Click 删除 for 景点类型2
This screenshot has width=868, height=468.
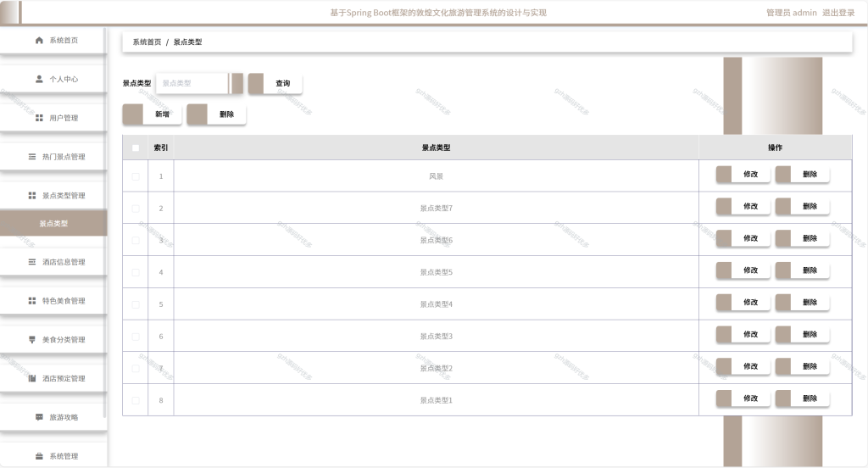(802, 366)
